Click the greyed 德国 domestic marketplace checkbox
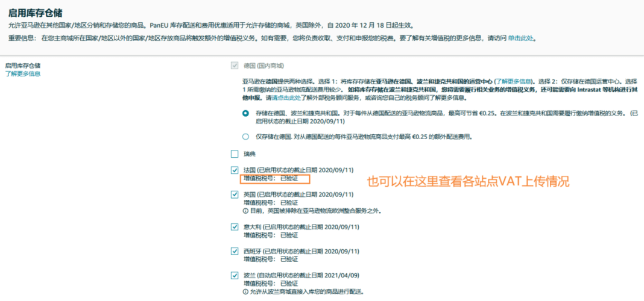This screenshot has height=301, width=644. tap(235, 66)
